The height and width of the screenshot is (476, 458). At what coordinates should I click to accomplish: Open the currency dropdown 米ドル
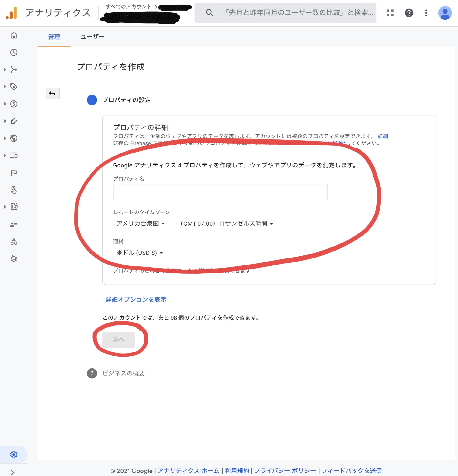pyautogui.click(x=139, y=253)
